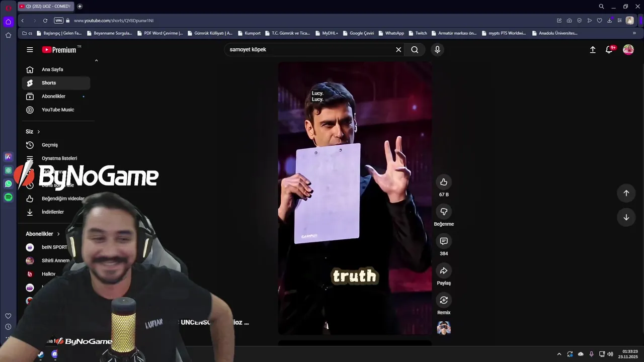This screenshot has height=362, width=644.
Task: Collapse the sidebar section scroll caret
Action: tap(96, 60)
